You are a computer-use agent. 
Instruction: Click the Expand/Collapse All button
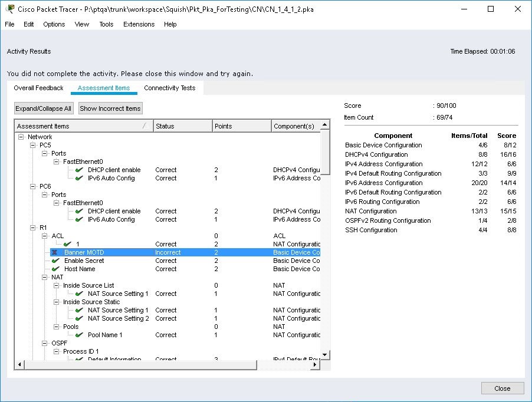click(43, 108)
